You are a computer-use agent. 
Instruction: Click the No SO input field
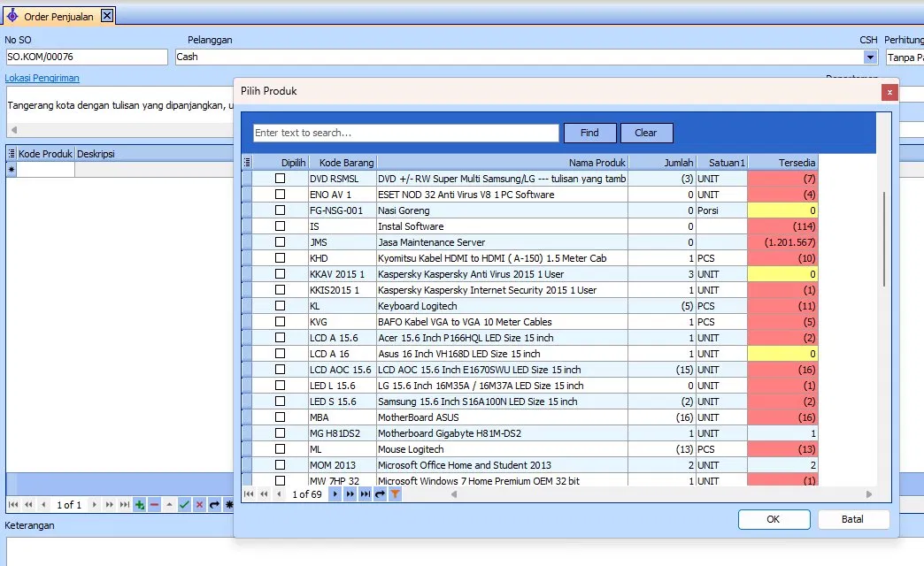click(87, 57)
